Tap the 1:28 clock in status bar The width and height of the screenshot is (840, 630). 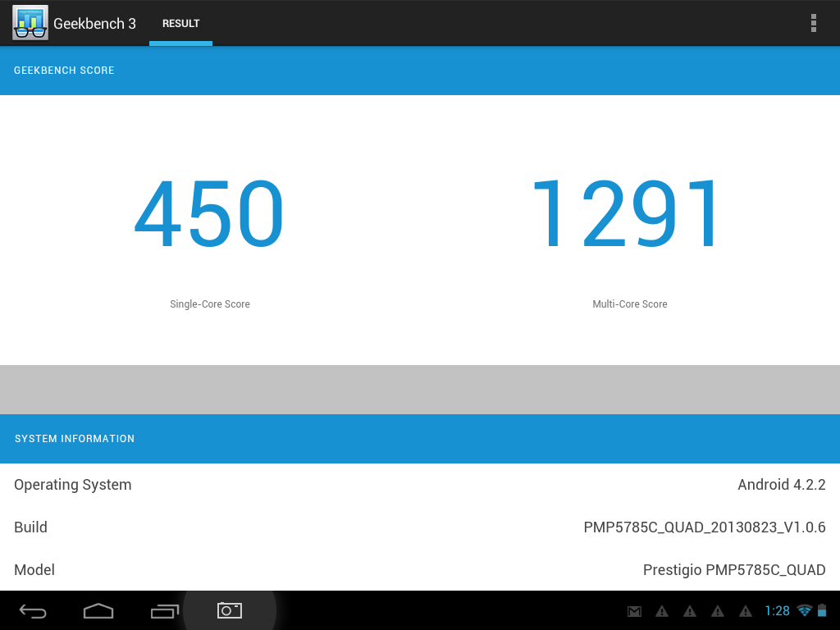(x=776, y=611)
